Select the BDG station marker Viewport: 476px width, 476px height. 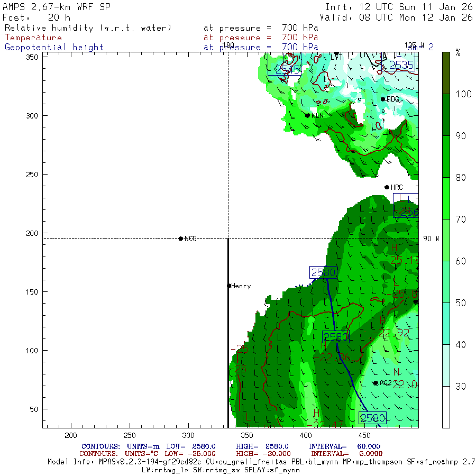(383, 99)
